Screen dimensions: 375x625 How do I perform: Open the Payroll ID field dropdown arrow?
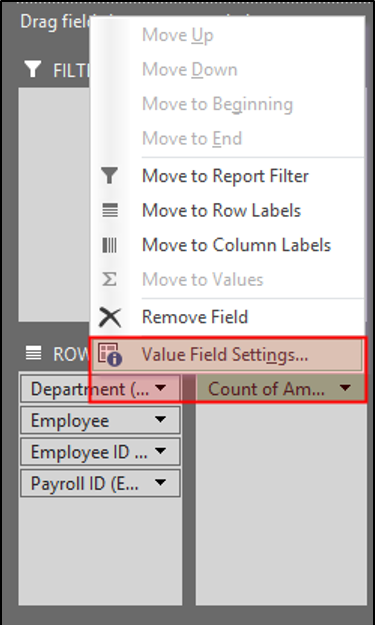[x=160, y=483]
